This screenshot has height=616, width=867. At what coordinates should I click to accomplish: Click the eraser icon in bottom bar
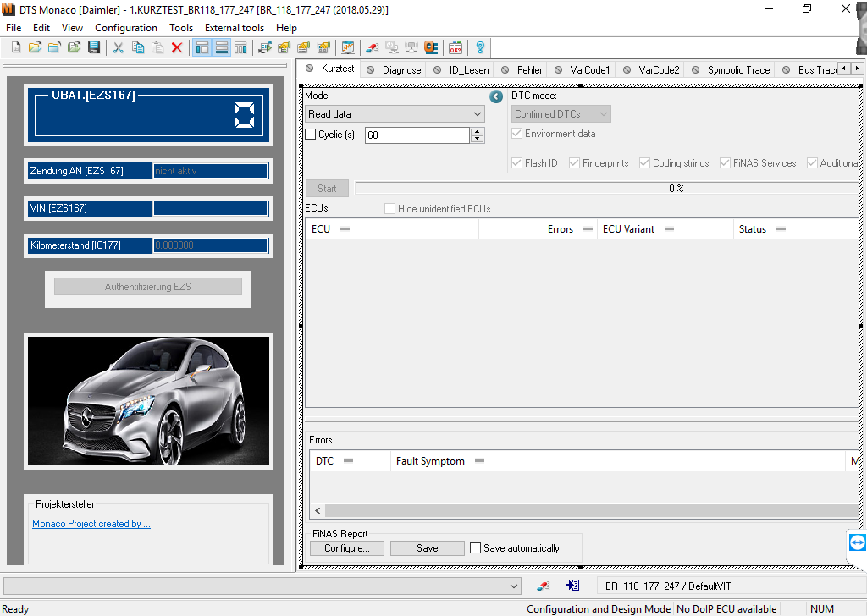(x=544, y=586)
